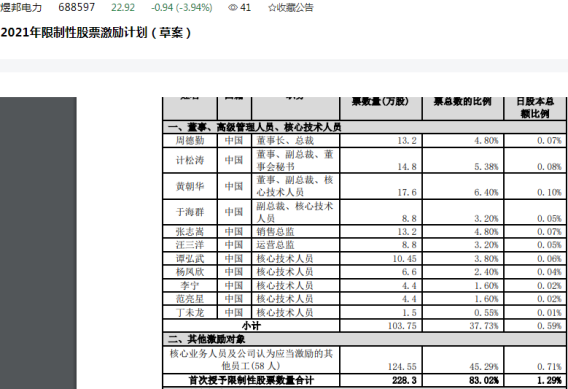The image size is (568, 389).
Task: Click the star 收藏公告 favorite icon
Action: pyautogui.click(x=272, y=8)
